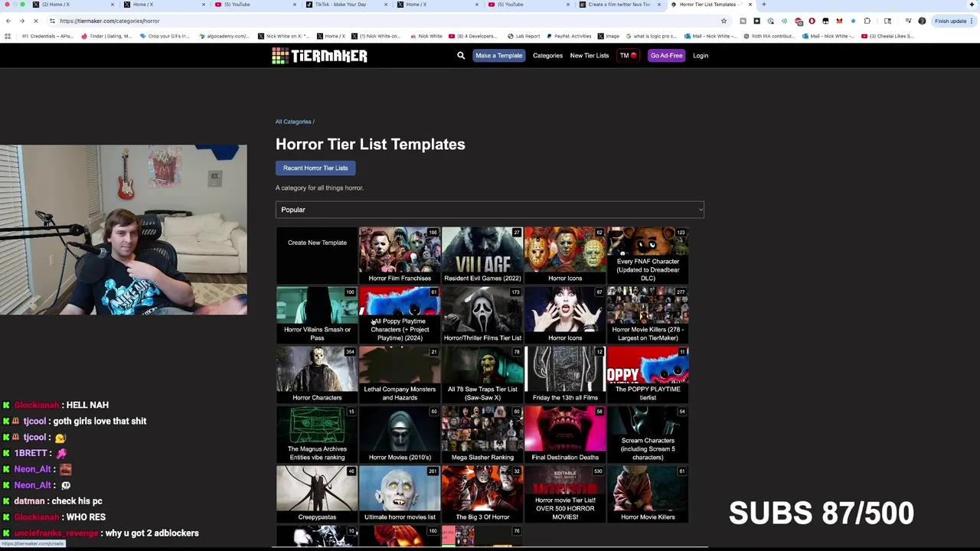Screen dimensions: 980x551
Task: Open Final Destination Deaths template
Action: click(565, 434)
